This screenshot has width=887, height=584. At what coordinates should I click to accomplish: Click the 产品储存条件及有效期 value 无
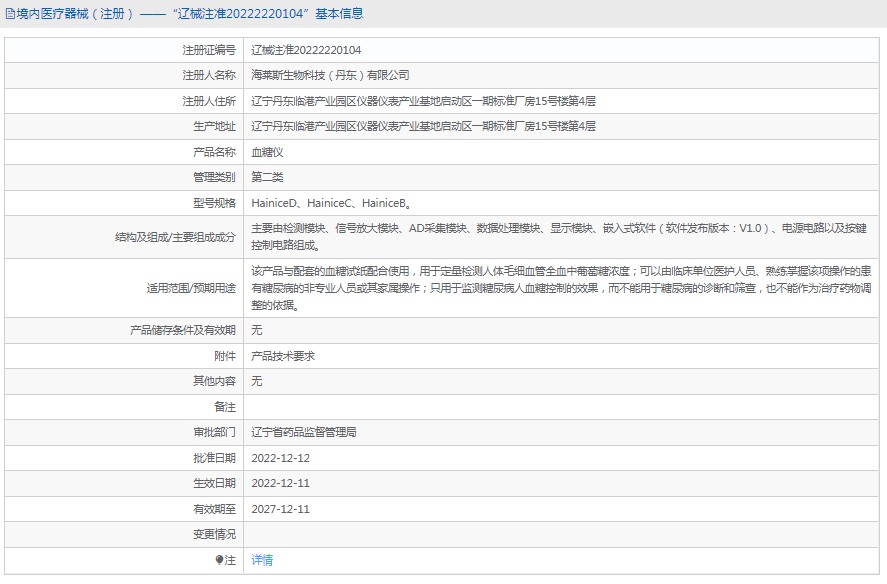pyautogui.click(x=257, y=330)
